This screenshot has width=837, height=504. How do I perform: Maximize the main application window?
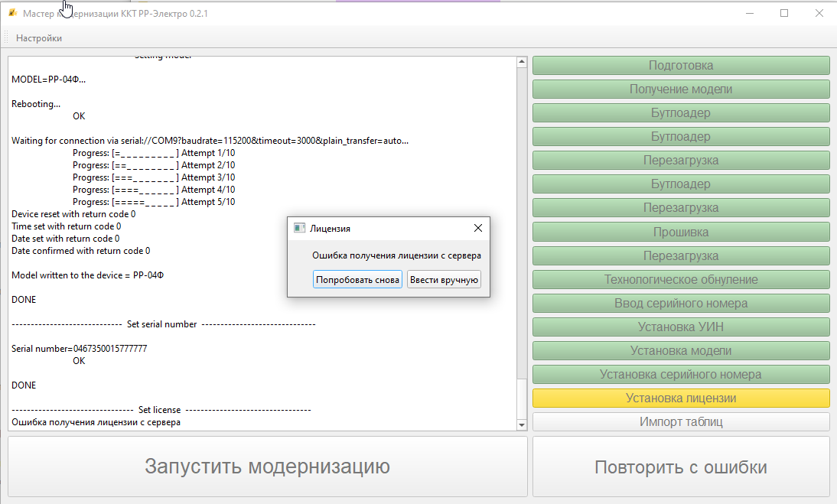pyautogui.click(x=784, y=14)
